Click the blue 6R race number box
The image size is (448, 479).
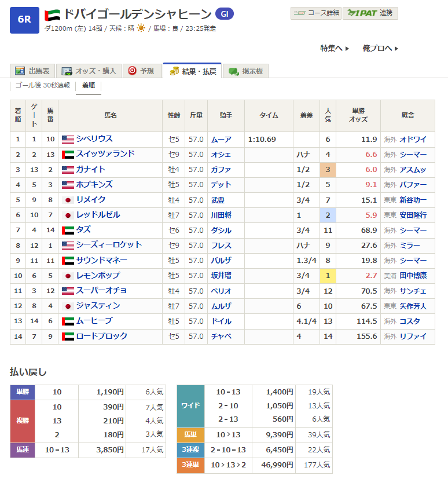[x=24, y=20]
